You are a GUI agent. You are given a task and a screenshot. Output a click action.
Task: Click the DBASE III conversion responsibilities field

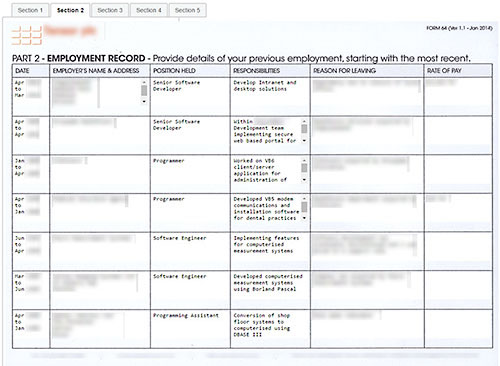pyautogui.click(x=270, y=329)
